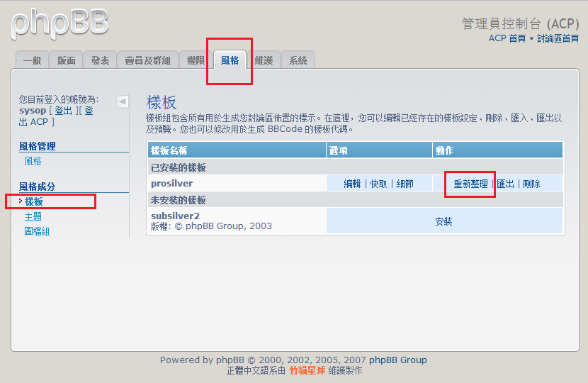The image size is (588, 383).
Task: Click 匯出 for the prosilver template
Action: click(x=505, y=184)
